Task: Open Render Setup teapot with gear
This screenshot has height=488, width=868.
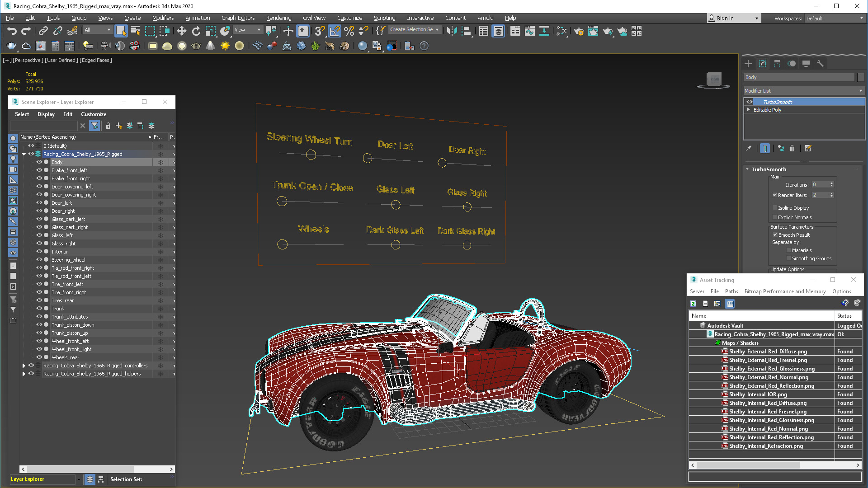Action: tap(578, 31)
